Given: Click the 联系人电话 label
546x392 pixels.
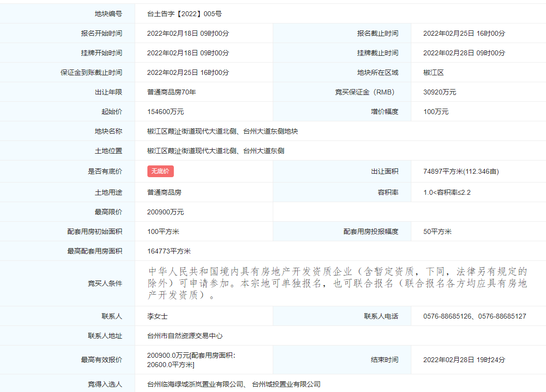Looking at the screenshot, I should pos(381,316).
